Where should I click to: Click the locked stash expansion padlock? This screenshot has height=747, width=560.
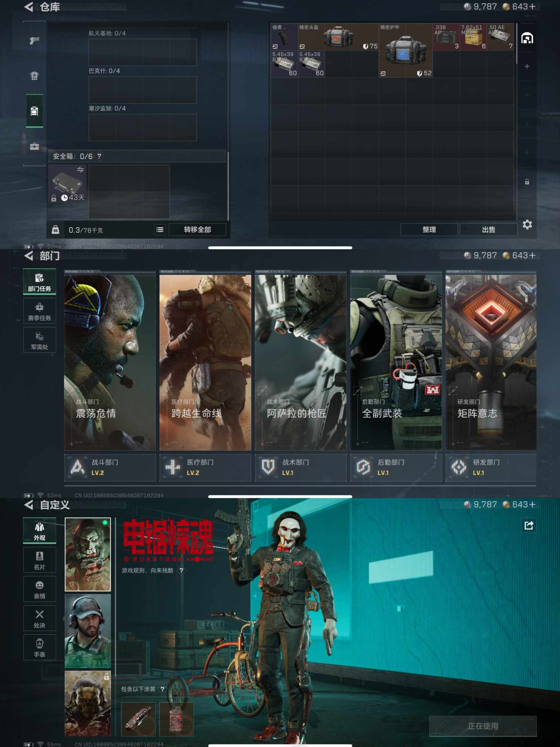coord(527,182)
